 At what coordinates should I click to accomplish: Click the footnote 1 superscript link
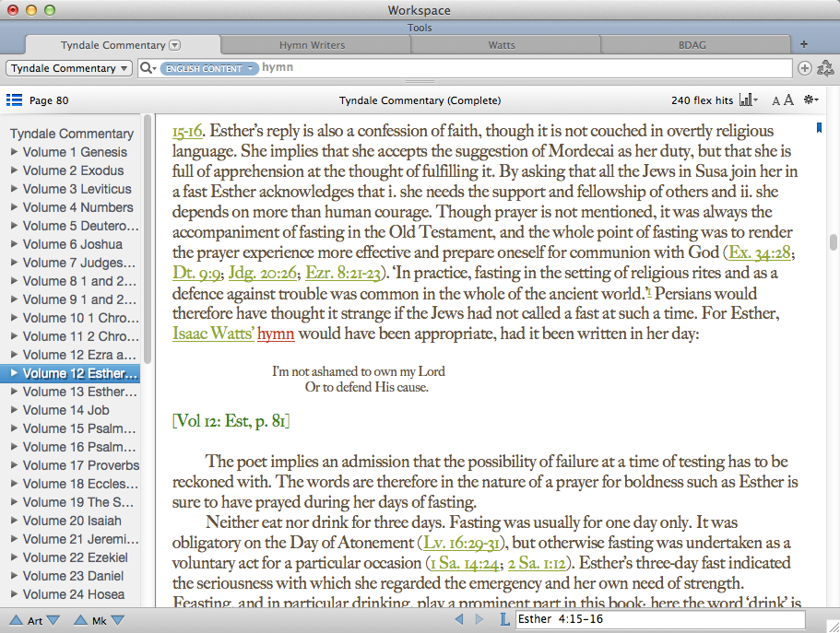(x=649, y=291)
